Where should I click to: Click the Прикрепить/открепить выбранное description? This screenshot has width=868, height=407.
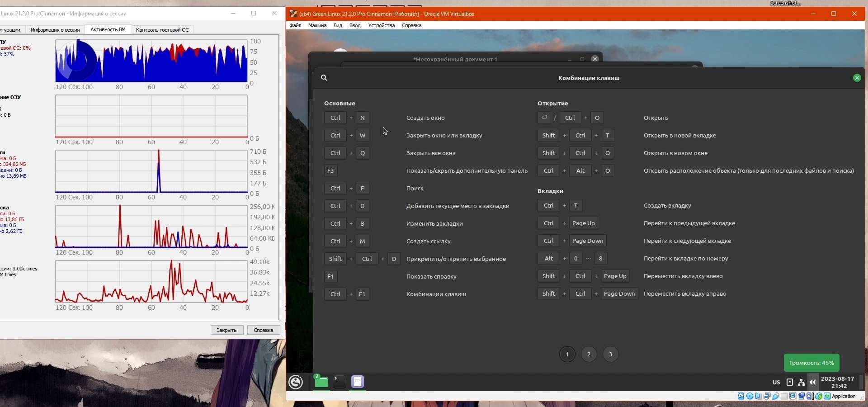[x=456, y=259]
